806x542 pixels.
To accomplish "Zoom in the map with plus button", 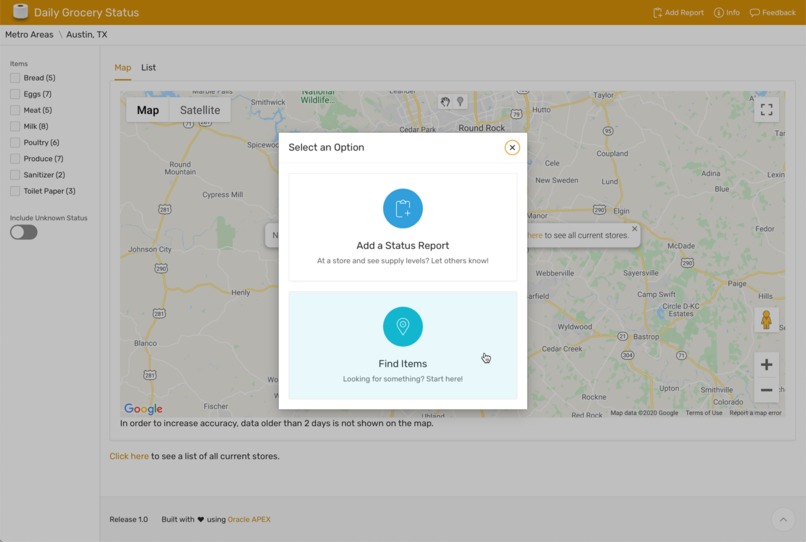I will 766,365.
